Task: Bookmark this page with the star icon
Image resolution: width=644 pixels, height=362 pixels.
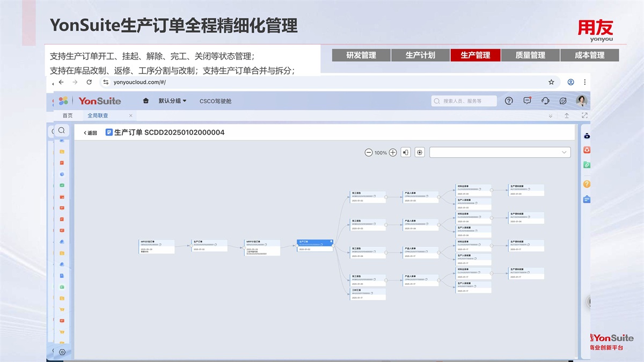Action: (x=551, y=82)
